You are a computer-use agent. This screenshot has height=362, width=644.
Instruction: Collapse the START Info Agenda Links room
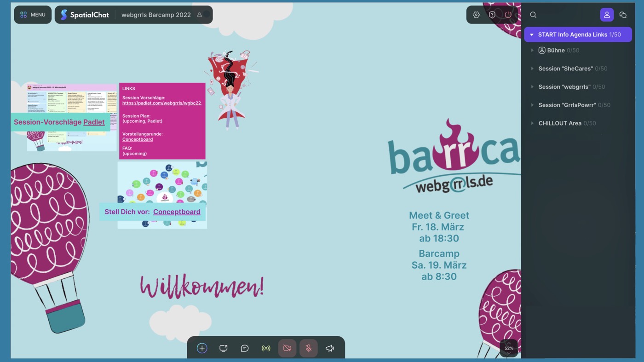[x=532, y=34]
